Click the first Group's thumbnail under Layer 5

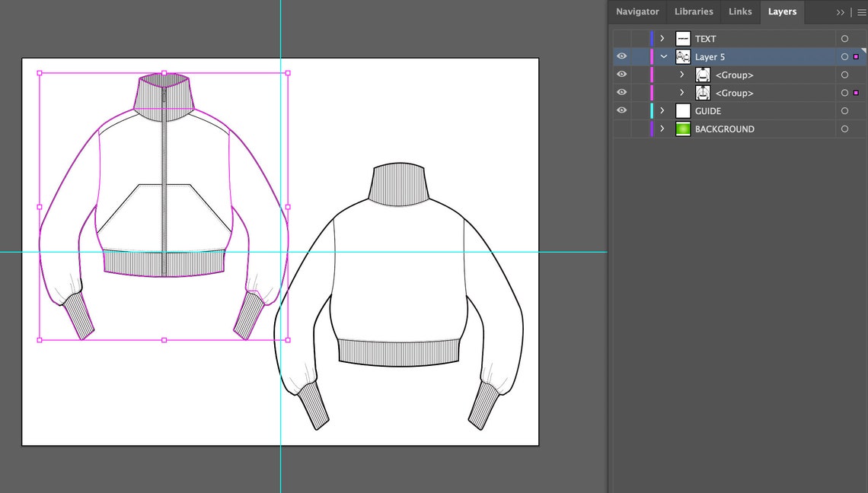click(702, 75)
